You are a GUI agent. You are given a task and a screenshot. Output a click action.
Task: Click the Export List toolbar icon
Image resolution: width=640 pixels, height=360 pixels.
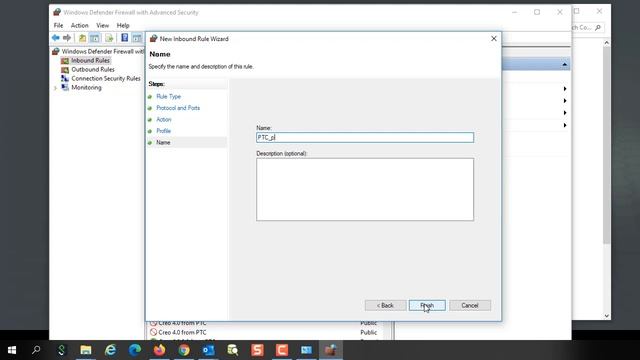tap(109, 38)
